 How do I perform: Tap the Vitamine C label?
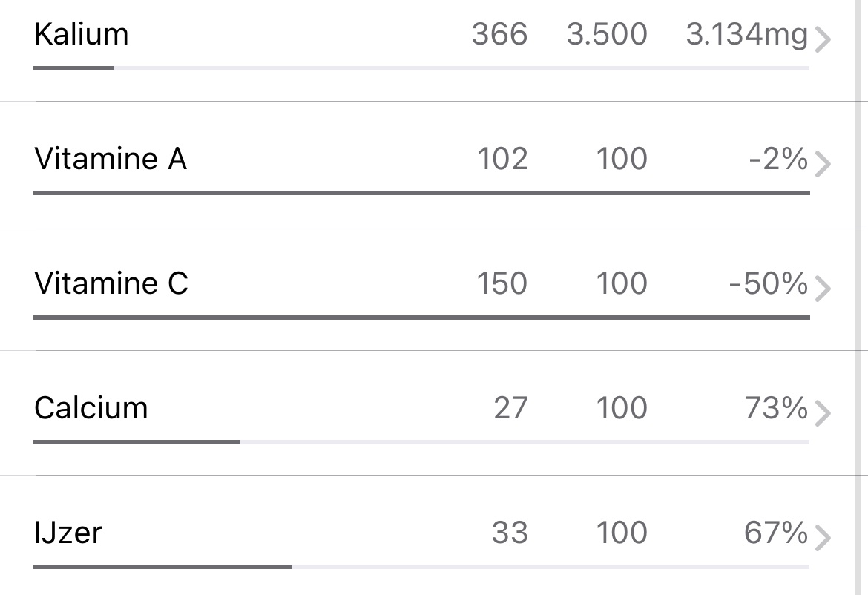tap(111, 283)
